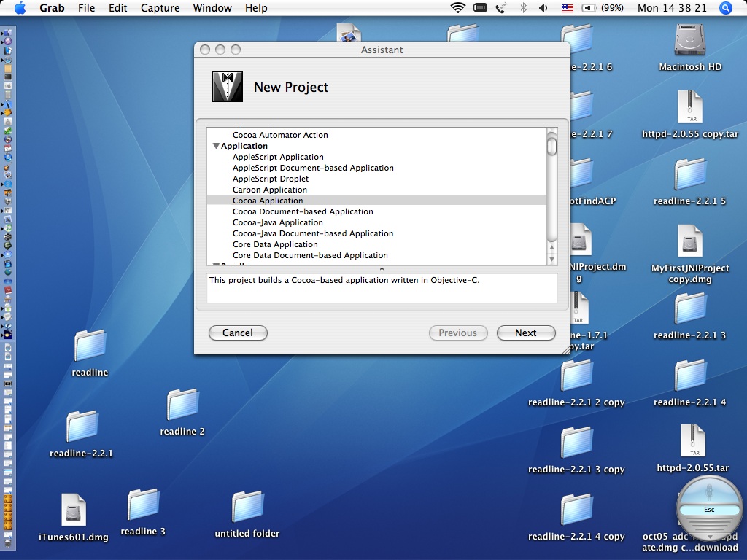Select the readline-2.2.1 3 folder

690,308
